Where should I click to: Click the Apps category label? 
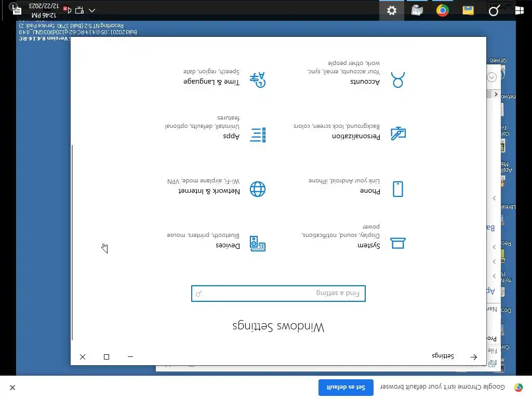pyautogui.click(x=231, y=136)
